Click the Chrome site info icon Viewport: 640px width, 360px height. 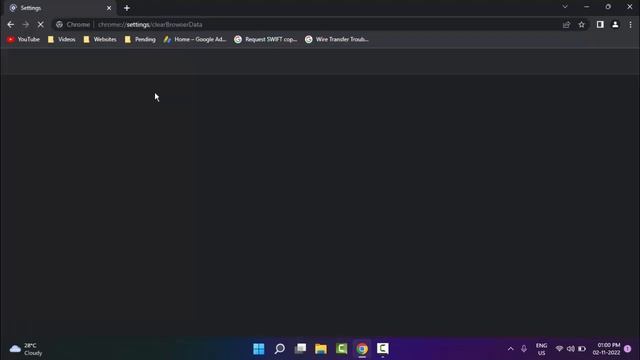click(59, 24)
